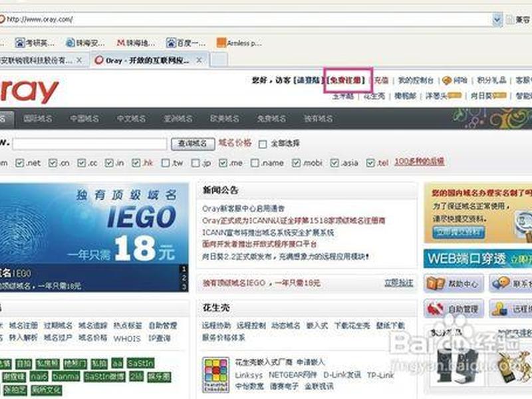Image resolution: width=532 pixels, height=399 pixels.
Task: Open the 帮助中心 book icon button
Action: (x=453, y=283)
